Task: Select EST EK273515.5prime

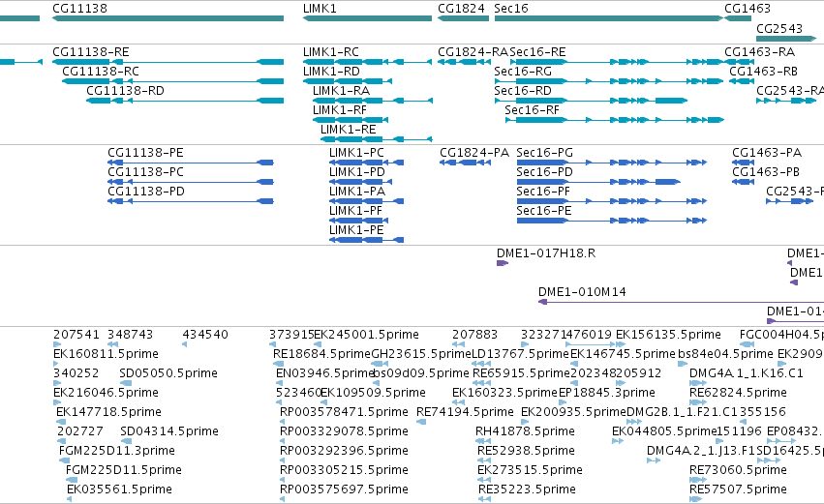Action: pos(530,470)
